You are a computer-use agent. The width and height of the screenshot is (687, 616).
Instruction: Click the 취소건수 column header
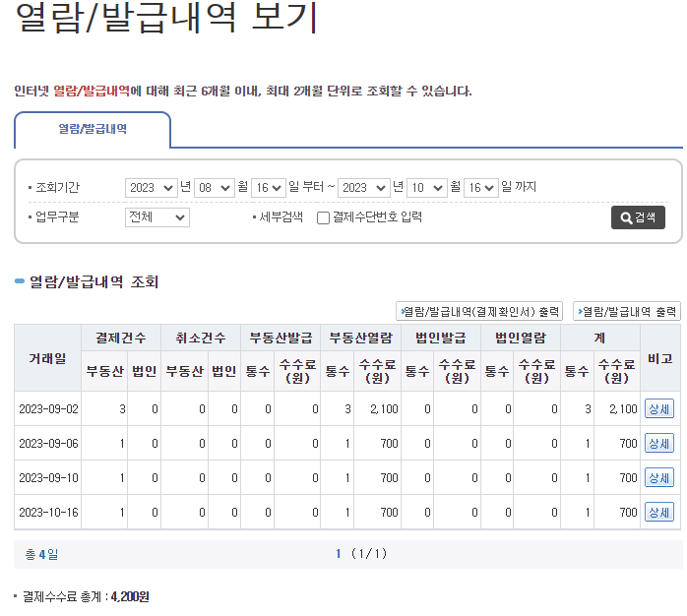pyautogui.click(x=201, y=338)
